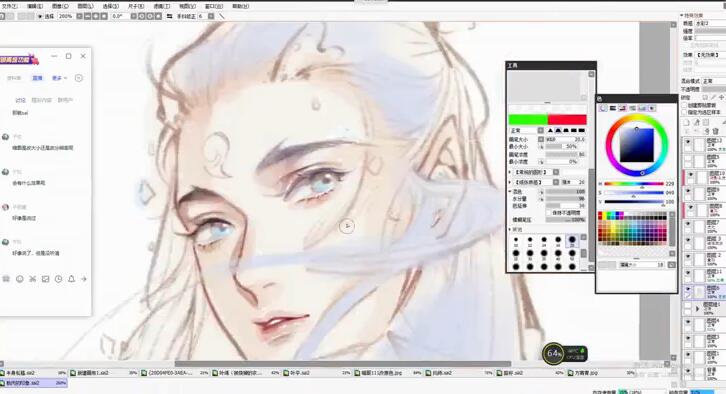Image resolution: width=726 pixels, height=394 pixels.
Task: Toggle visibility eye of the top layer
Action: [x=688, y=142]
